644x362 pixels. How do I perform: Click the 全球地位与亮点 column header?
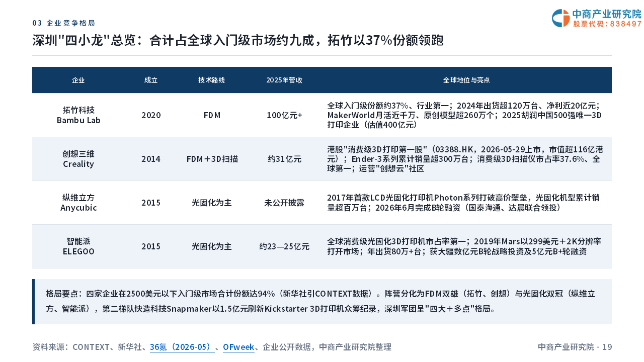point(466,80)
